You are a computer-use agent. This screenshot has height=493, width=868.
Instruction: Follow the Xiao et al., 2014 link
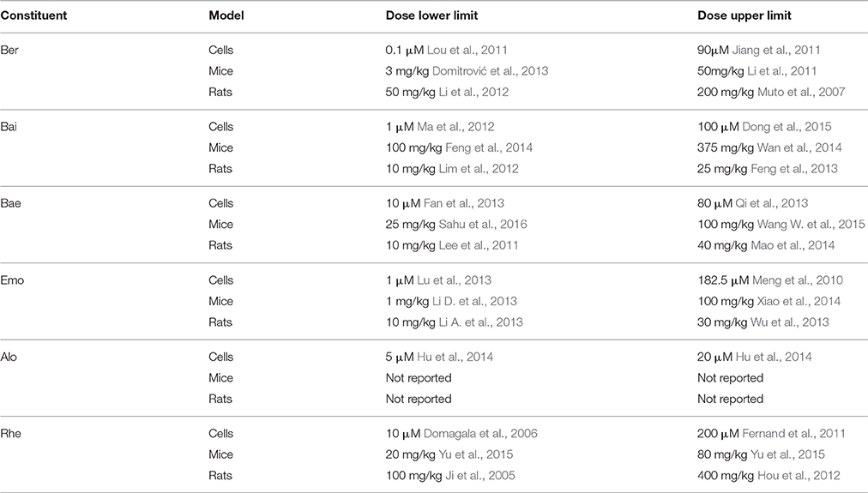799,301
